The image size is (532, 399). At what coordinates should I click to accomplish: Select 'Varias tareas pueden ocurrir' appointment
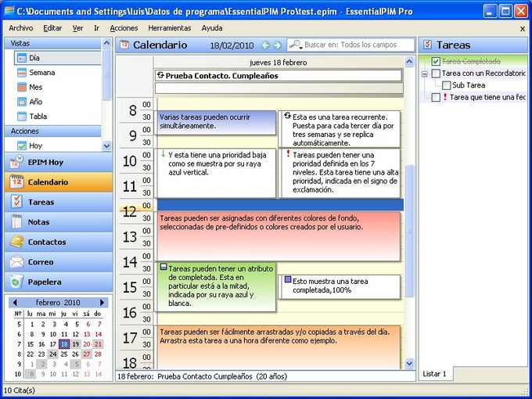coord(216,123)
